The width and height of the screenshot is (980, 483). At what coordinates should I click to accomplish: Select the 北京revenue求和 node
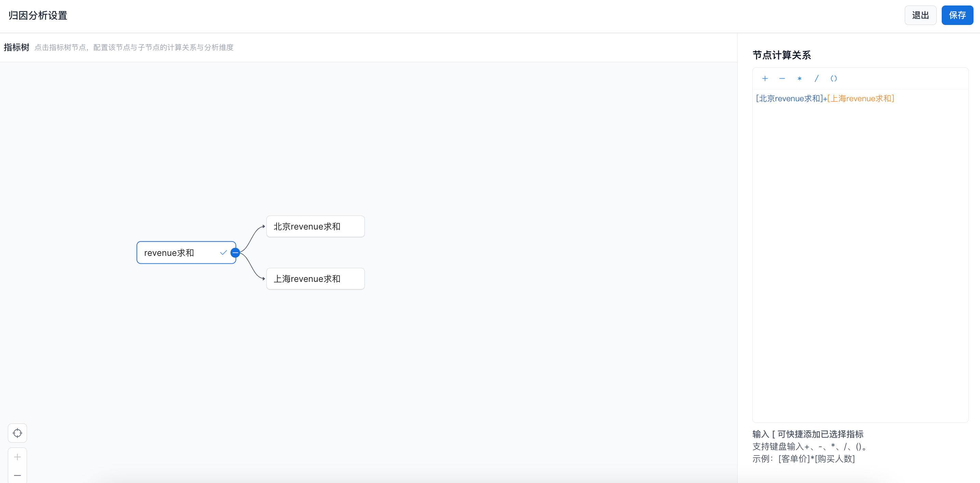[x=315, y=226]
